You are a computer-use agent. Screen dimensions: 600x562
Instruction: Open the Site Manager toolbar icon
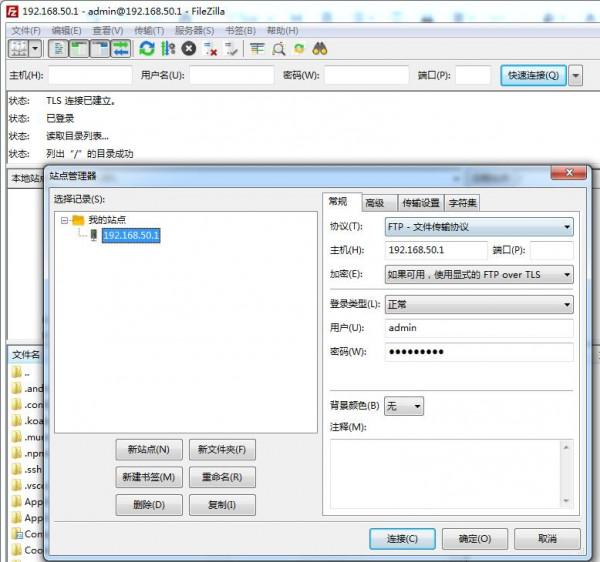[19, 48]
